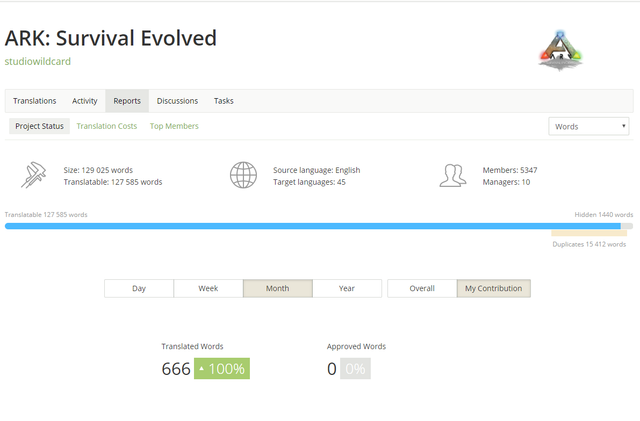Click the blue translatable words progress bar
The image size is (640, 421).
(313, 226)
